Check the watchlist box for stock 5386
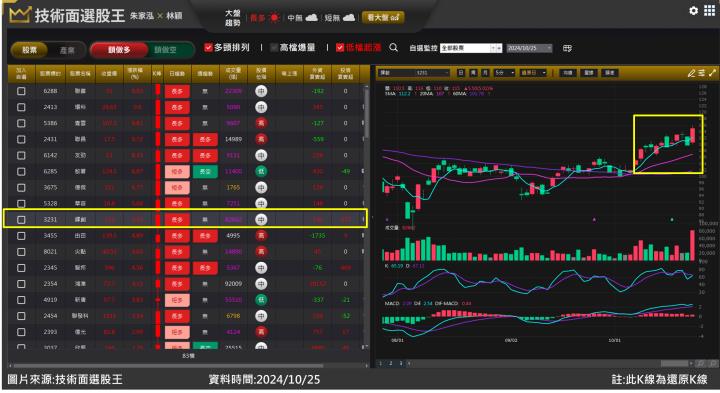The width and height of the screenshot is (720, 393). (21, 123)
